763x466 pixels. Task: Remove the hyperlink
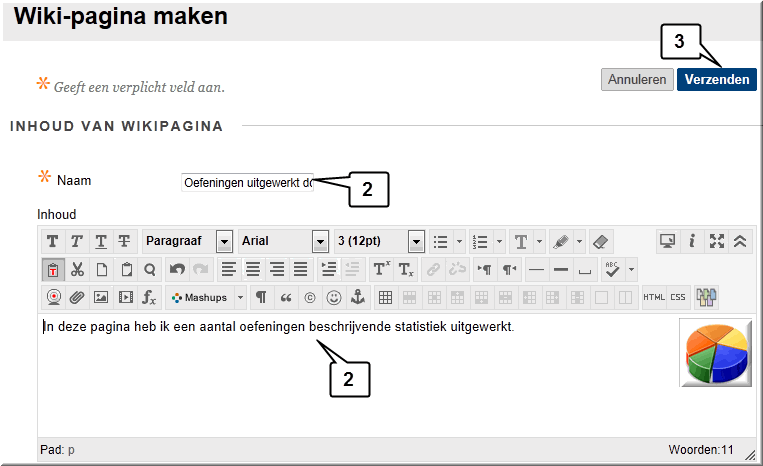457,269
